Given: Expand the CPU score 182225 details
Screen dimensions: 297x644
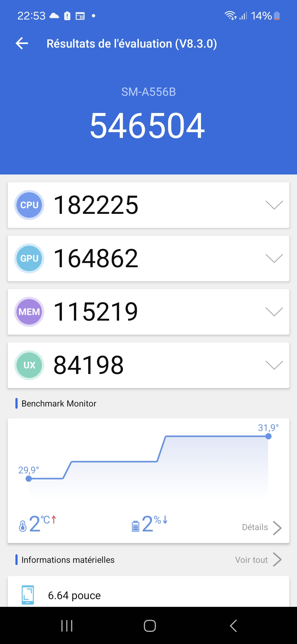Looking at the screenshot, I should pos(274,205).
